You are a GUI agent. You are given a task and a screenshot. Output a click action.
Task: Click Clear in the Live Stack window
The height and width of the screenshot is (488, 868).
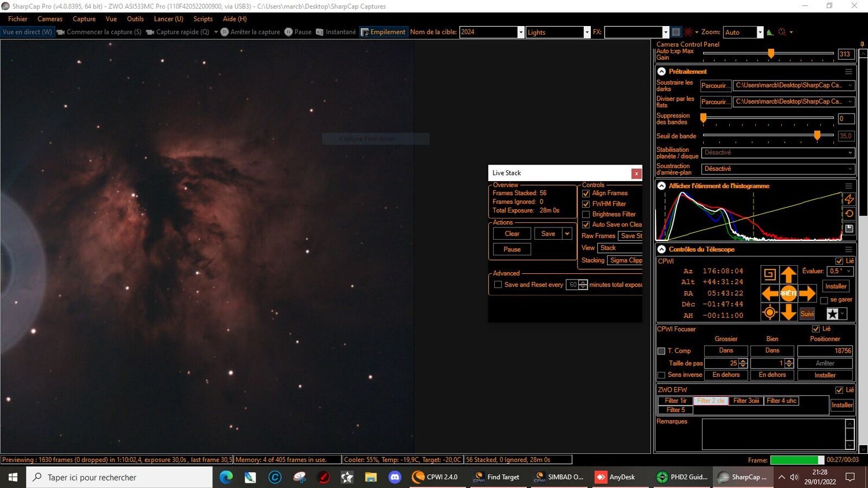pos(512,234)
